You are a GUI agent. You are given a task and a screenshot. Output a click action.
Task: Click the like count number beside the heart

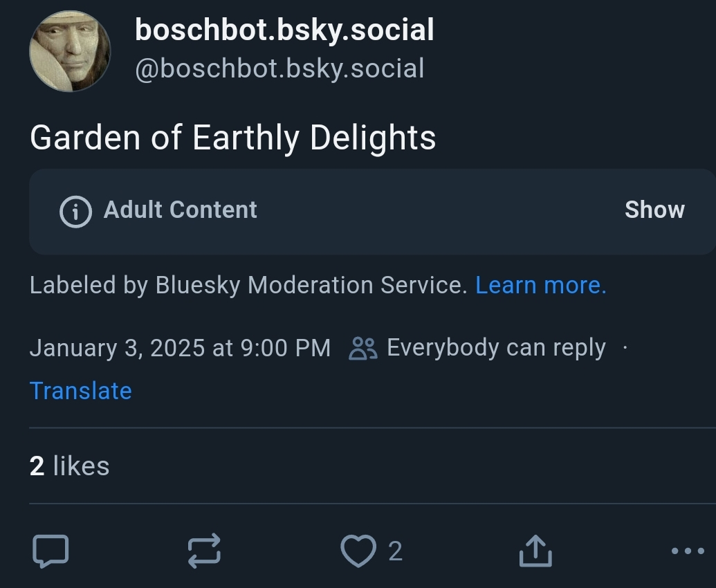395,551
